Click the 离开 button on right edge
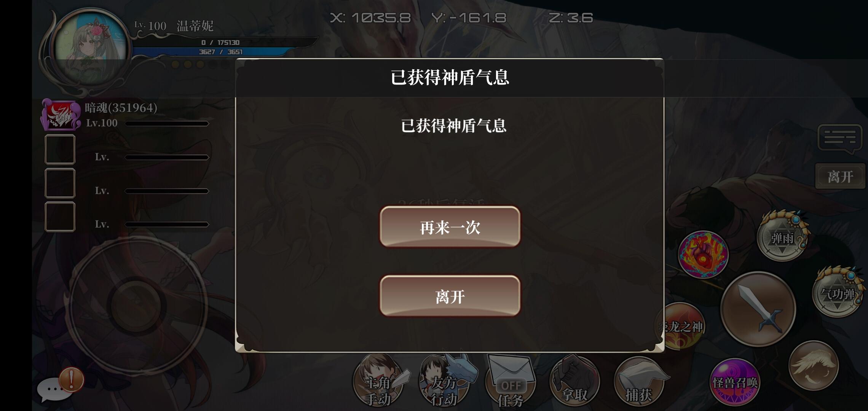 [840, 176]
